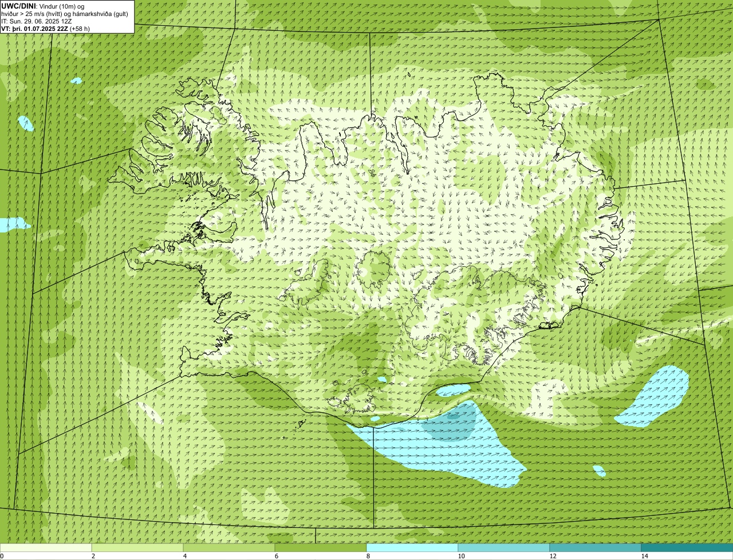The image size is (733, 560).
Task: Pick the 10–12 m/s teal-blue legend color
Action: (504, 547)
